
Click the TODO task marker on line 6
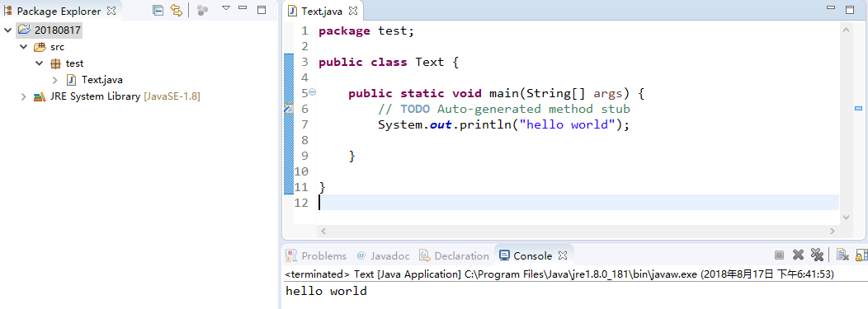tap(289, 109)
